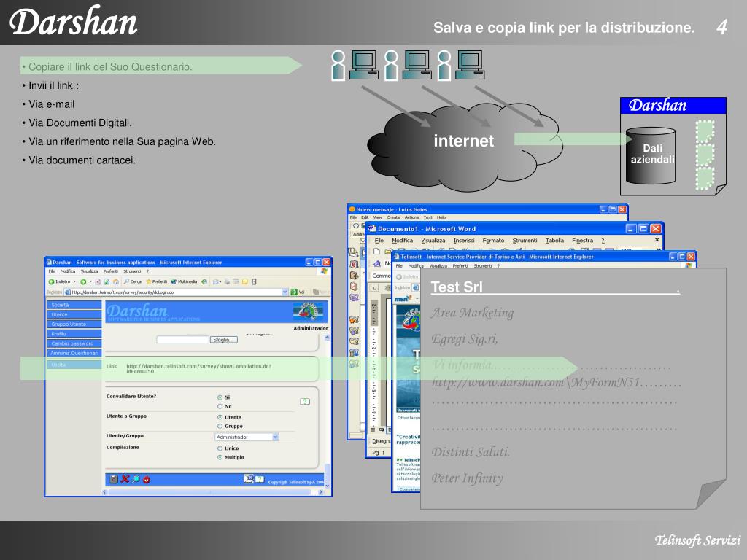Select No for Convalidare Utente
Image resolution: width=747 pixels, height=560 pixels.
(x=220, y=406)
